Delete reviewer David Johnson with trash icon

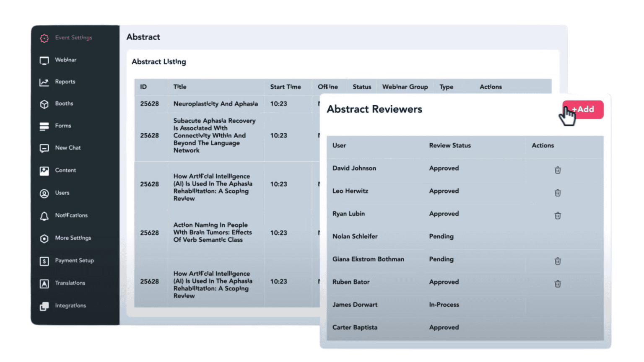coord(558,170)
